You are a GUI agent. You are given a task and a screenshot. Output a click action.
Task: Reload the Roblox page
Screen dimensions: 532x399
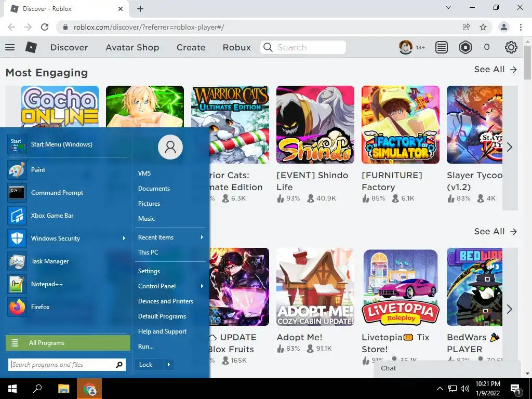tap(45, 27)
